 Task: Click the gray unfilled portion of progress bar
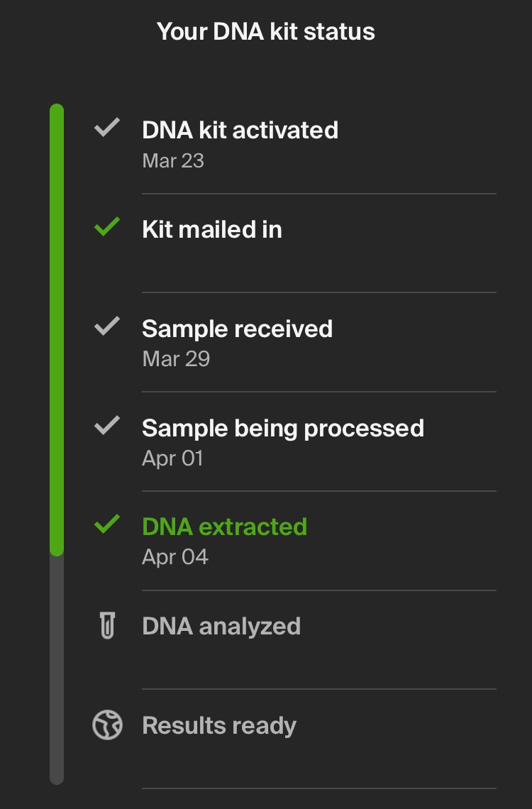pos(57,667)
